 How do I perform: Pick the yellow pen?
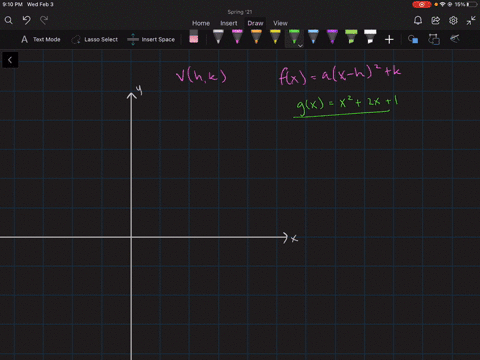coord(275,37)
